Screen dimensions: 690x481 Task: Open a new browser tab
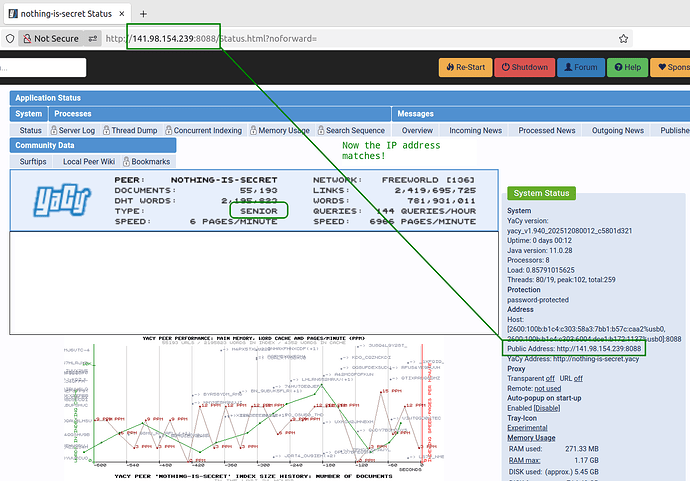tap(143, 13)
